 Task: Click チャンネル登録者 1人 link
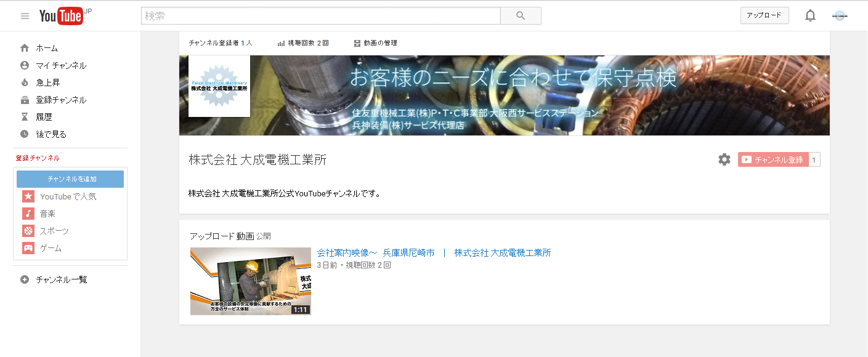pyautogui.click(x=221, y=43)
